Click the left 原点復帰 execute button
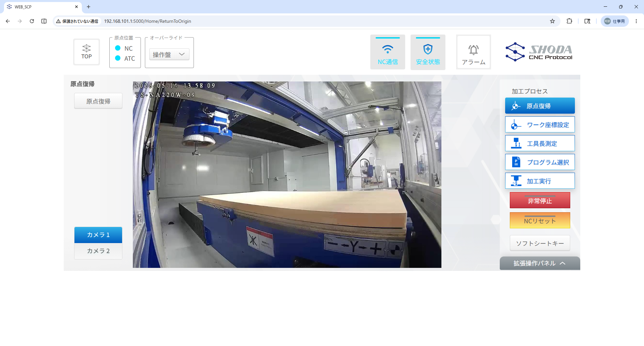Image resolution: width=644 pixels, height=346 pixels. [98, 101]
